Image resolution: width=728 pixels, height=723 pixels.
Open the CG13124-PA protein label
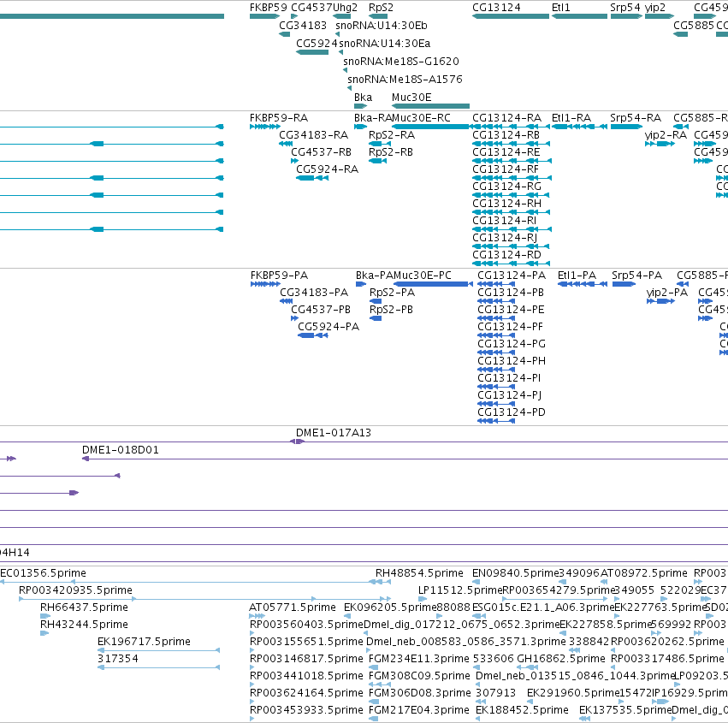(x=512, y=276)
